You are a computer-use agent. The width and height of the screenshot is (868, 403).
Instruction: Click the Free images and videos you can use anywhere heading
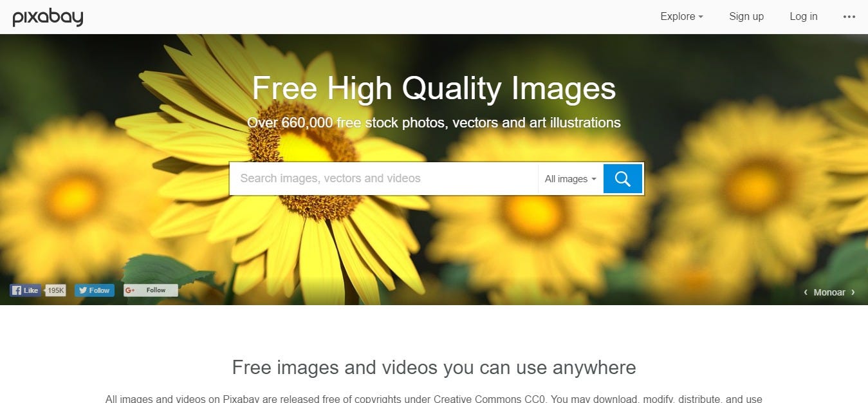click(434, 368)
